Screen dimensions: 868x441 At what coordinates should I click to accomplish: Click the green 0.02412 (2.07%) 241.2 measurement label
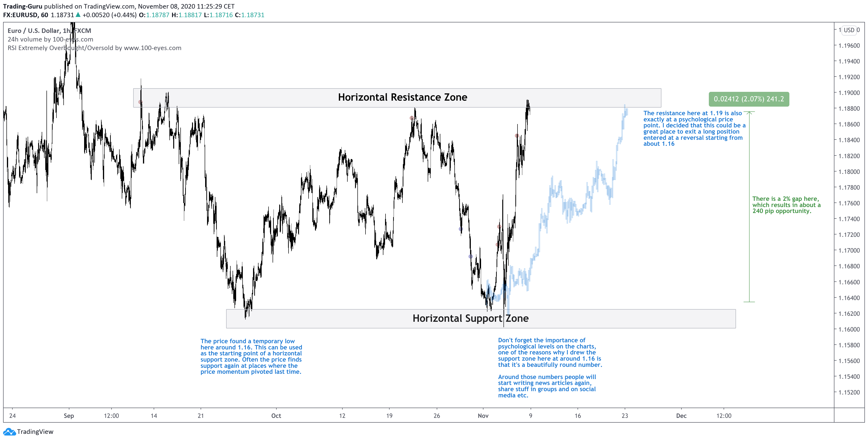pyautogui.click(x=749, y=99)
